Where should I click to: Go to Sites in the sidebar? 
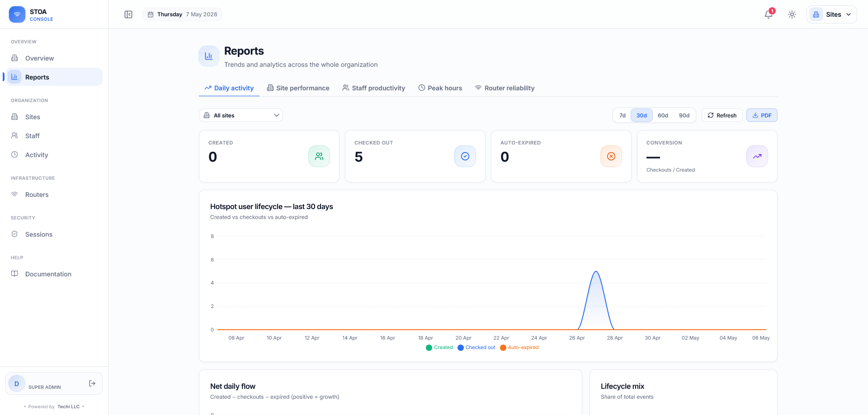54,117
